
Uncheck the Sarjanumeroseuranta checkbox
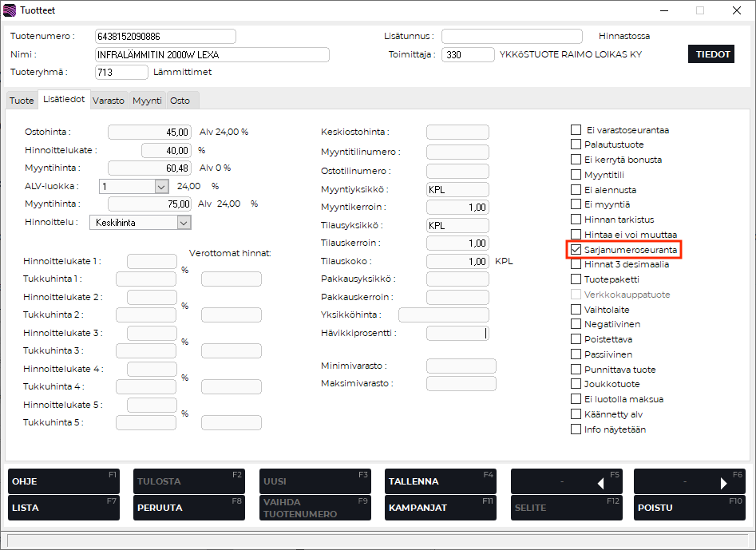pos(576,250)
